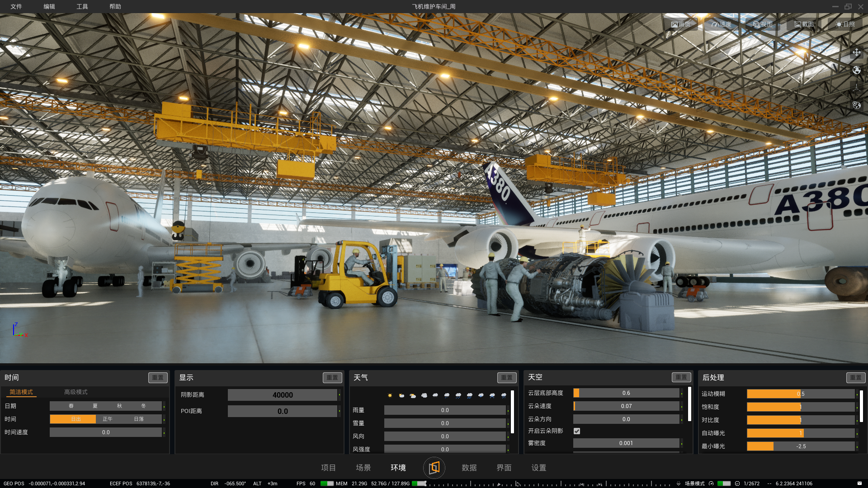
Task: Open the 视图 view dropdown
Action: tap(763, 24)
